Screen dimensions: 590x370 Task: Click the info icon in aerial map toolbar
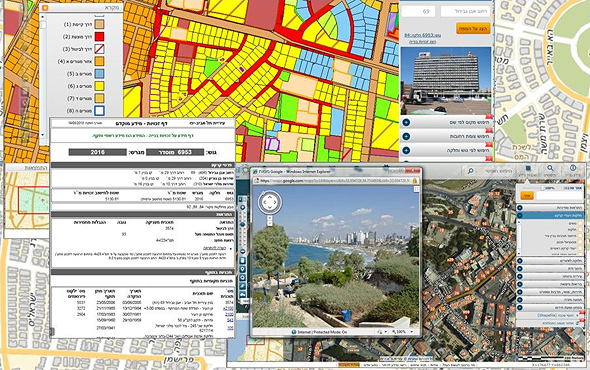(x=573, y=169)
